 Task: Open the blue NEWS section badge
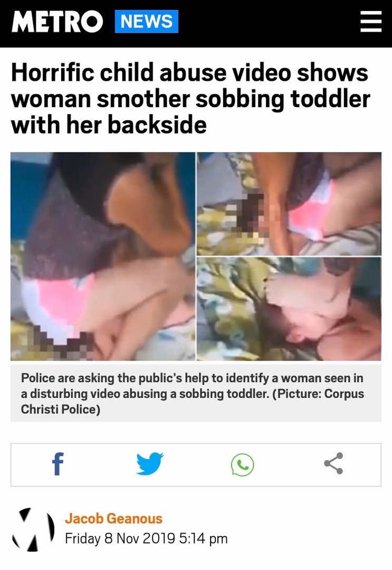[147, 22]
